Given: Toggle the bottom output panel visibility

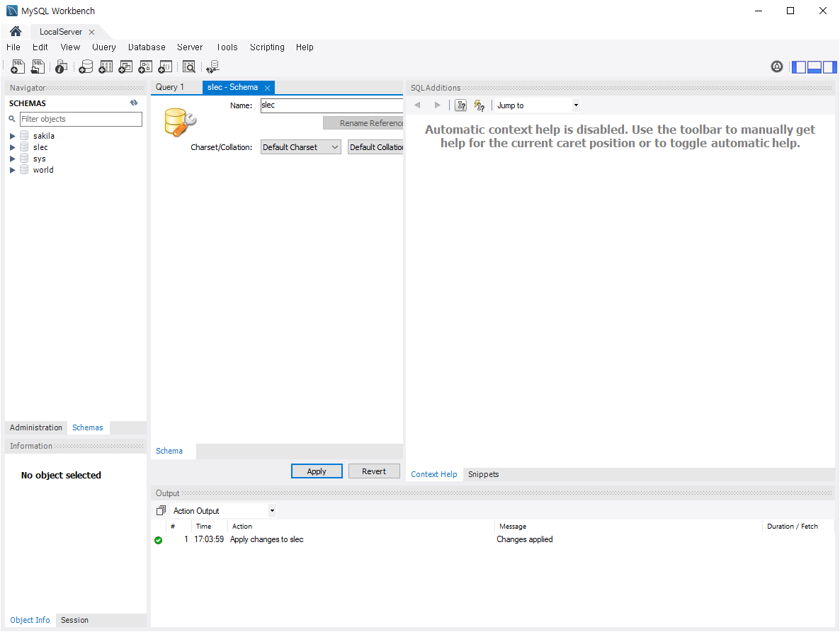Looking at the screenshot, I should pos(815,67).
